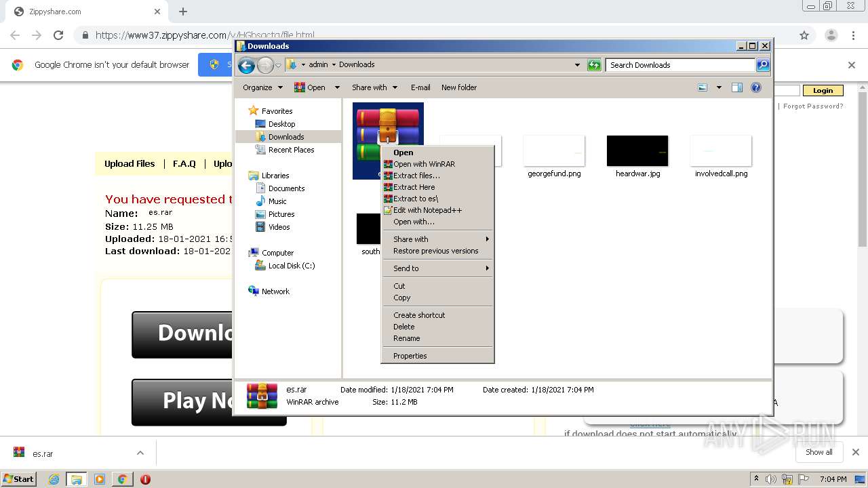
Task: Go back in Explorer navigation
Action: tap(247, 65)
